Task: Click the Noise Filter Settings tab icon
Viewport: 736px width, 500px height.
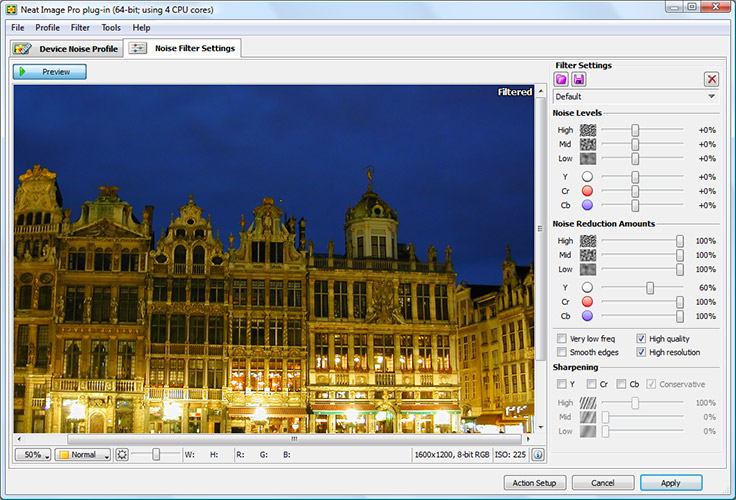Action: [x=138, y=48]
